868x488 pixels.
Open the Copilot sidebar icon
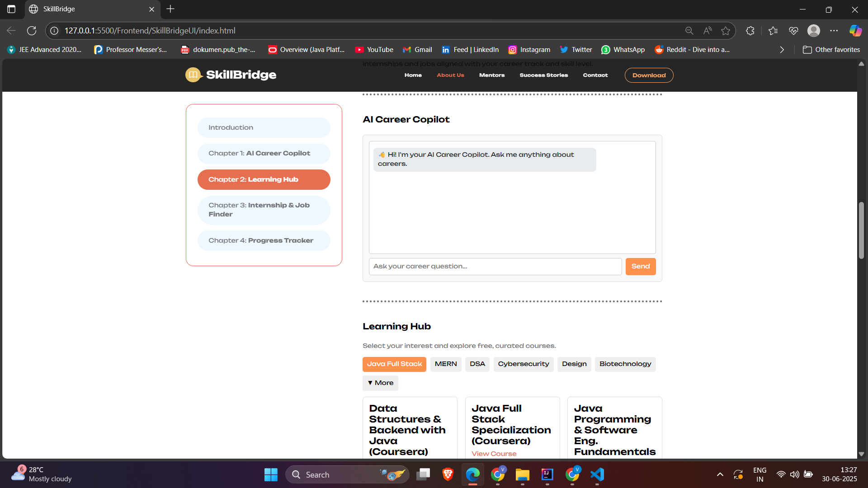[x=855, y=31]
